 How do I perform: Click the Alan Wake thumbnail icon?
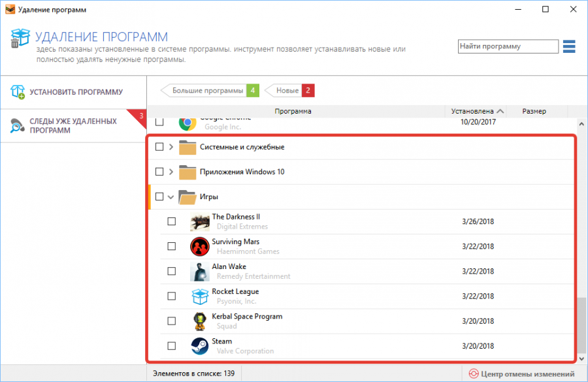(x=199, y=272)
